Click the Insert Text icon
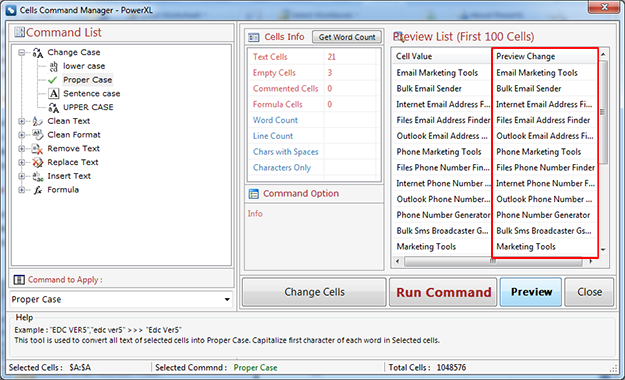The image size is (625, 380). [x=38, y=176]
